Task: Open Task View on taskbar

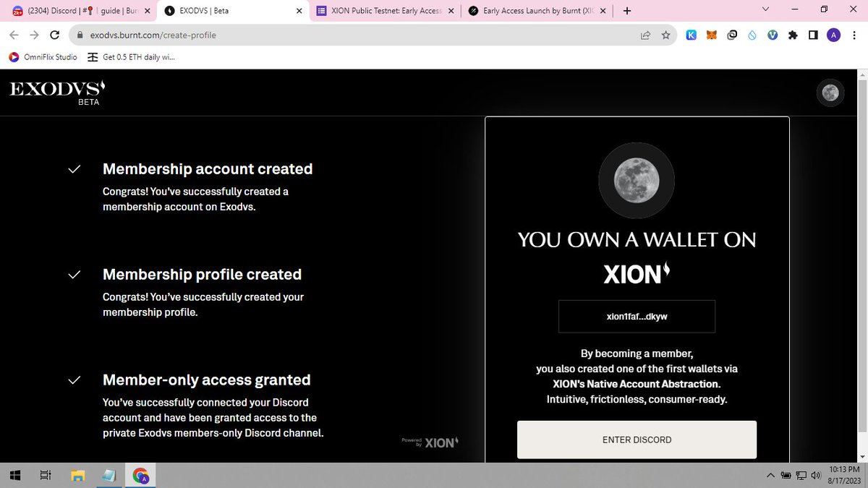Action: click(45, 476)
